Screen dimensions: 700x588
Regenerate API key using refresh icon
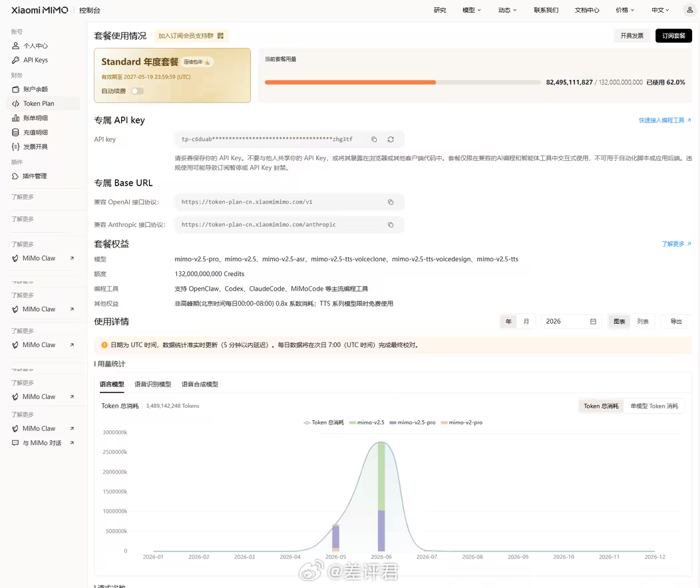[391, 139]
